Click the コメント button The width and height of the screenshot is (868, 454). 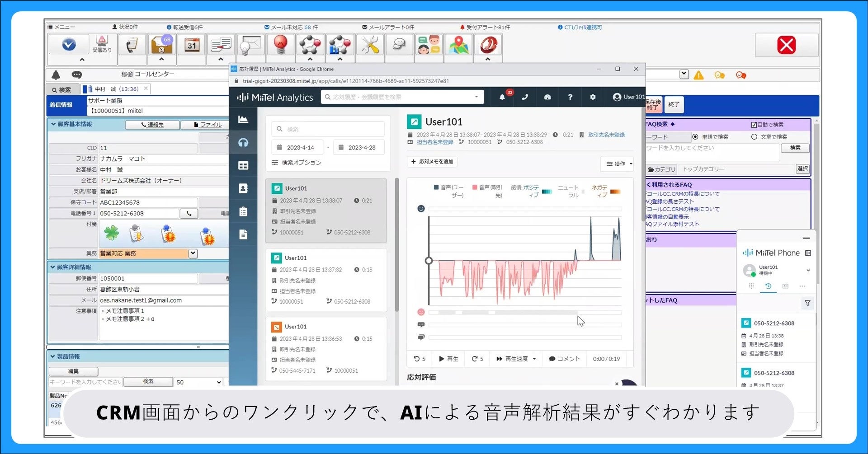tap(564, 359)
